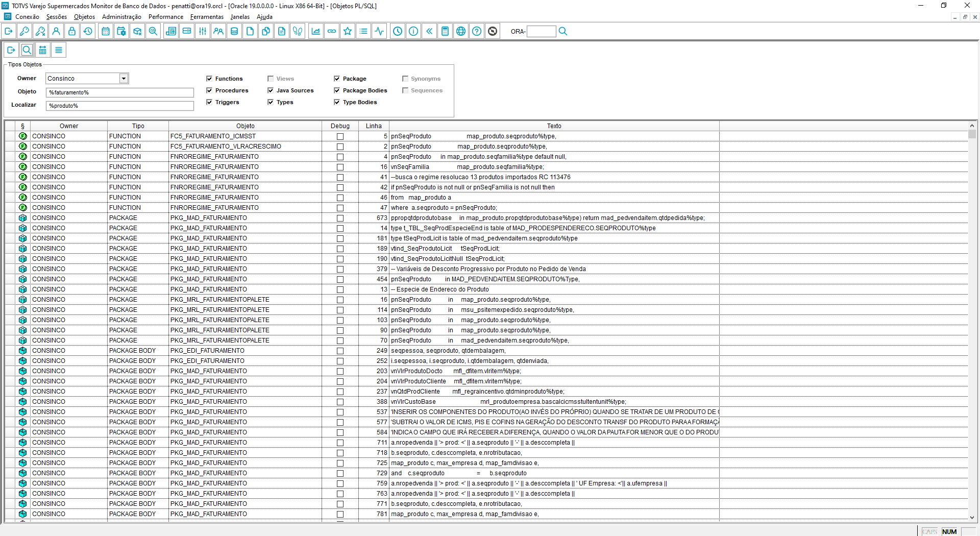
Task: Sort by the Tipo column header
Action: tap(138, 126)
